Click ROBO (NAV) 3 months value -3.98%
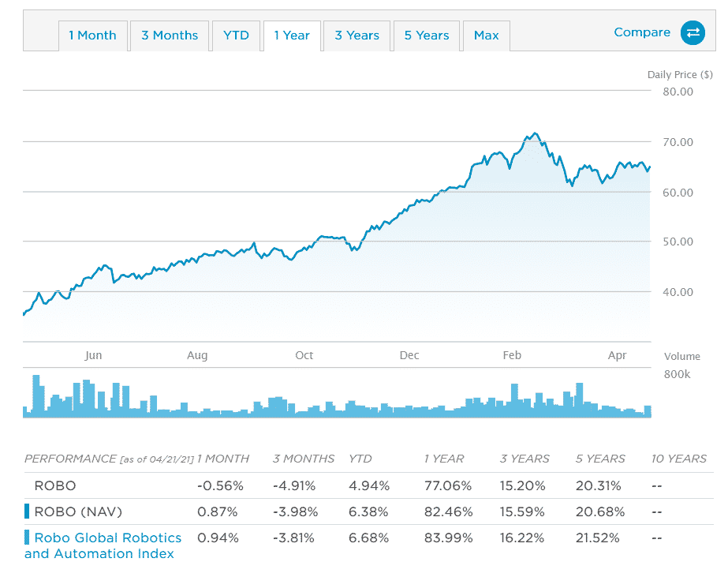Image resolution: width=728 pixels, height=562 pixels. point(295,511)
